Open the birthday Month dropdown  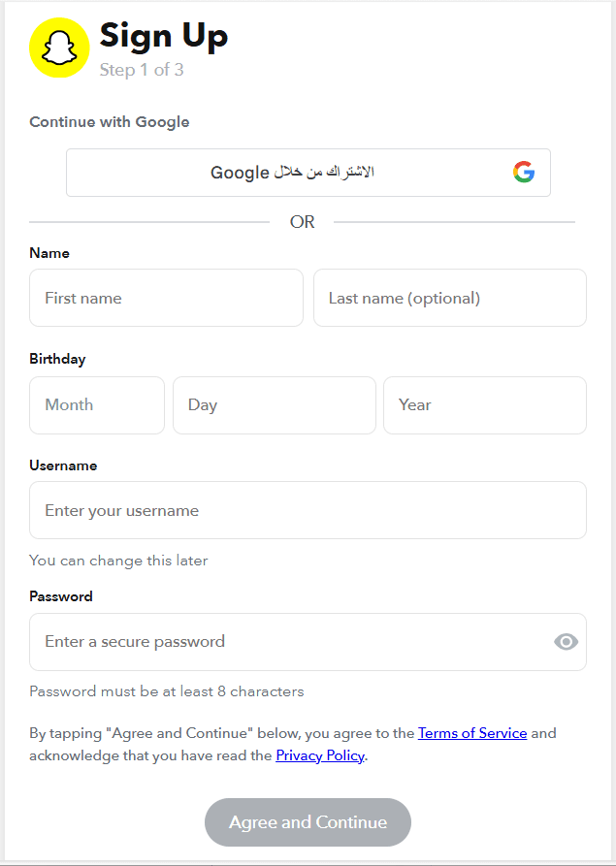(97, 405)
